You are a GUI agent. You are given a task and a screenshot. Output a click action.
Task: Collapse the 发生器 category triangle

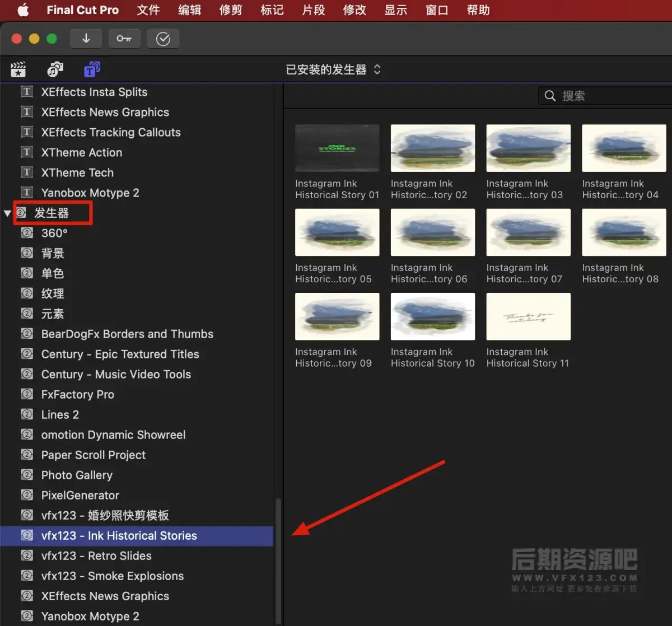(7, 213)
